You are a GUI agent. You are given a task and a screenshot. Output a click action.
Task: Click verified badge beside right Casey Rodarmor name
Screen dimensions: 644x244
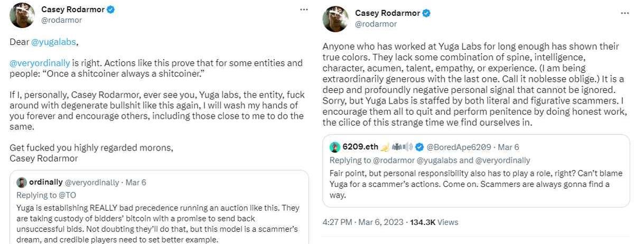click(x=426, y=13)
